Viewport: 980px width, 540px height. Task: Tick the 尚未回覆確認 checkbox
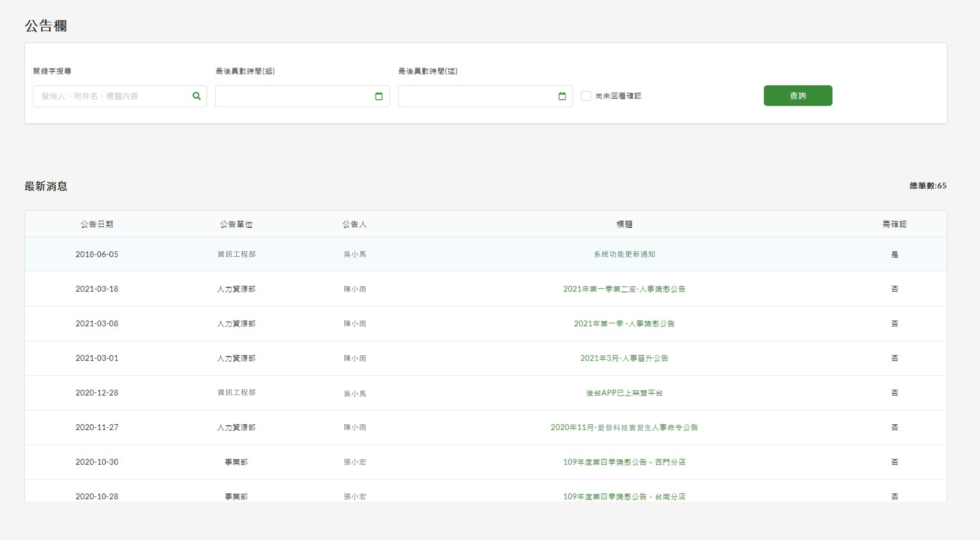[x=586, y=96]
